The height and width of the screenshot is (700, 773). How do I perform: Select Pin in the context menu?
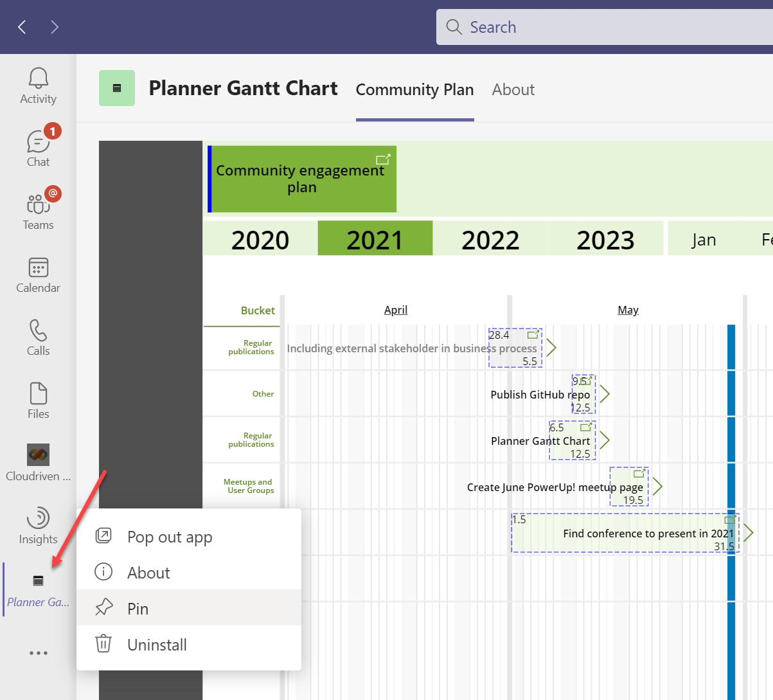pos(138,608)
